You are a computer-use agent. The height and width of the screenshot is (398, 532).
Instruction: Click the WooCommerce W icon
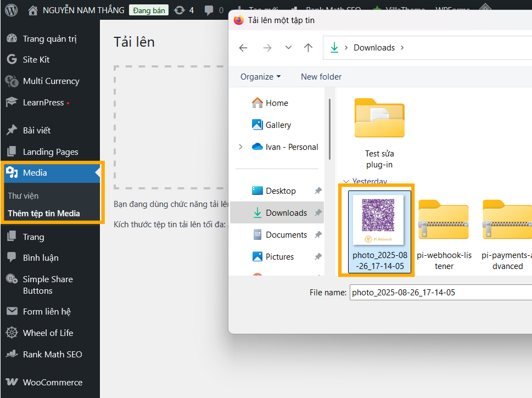pyautogui.click(x=12, y=382)
